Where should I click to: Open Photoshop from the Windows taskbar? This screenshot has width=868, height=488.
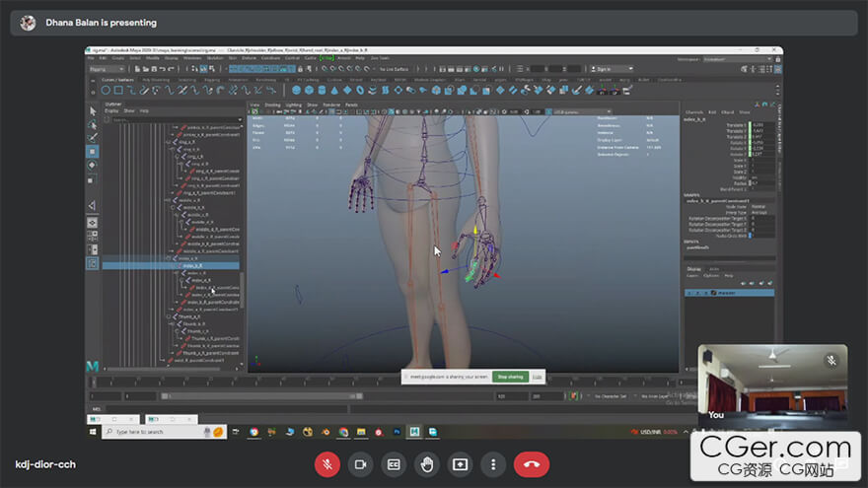(397, 432)
